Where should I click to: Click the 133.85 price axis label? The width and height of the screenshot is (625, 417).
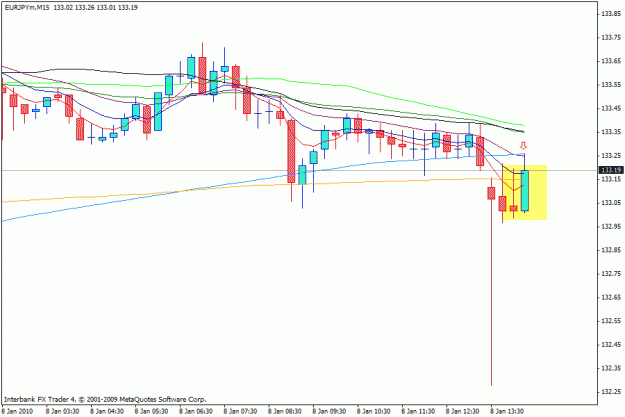click(x=611, y=14)
